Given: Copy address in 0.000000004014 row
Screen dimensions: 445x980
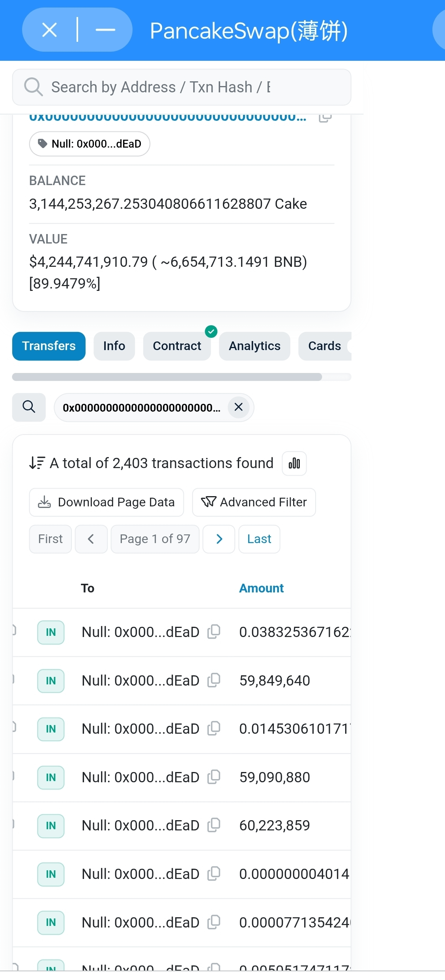Looking at the screenshot, I should [213, 873].
